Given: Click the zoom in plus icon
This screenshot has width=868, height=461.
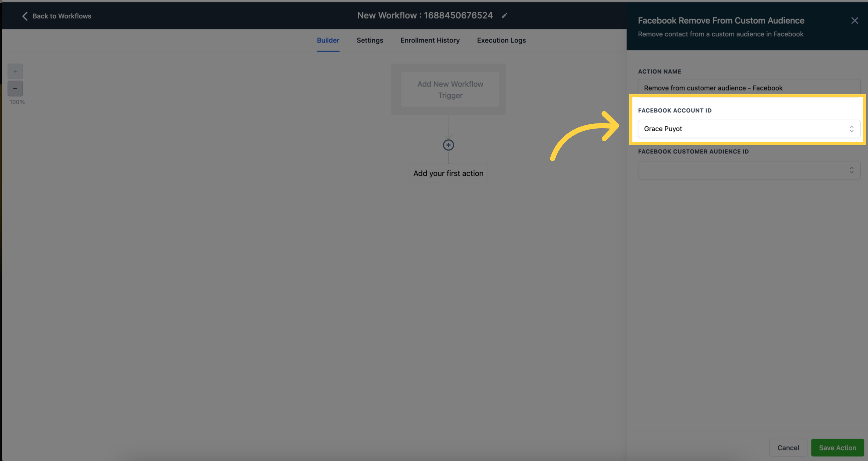Looking at the screenshot, I should pyautogui.click(x=15, y=71).
